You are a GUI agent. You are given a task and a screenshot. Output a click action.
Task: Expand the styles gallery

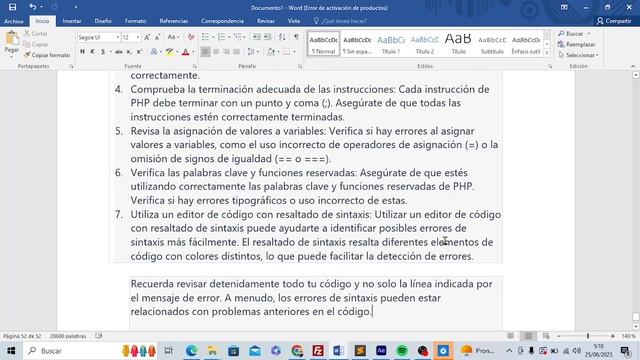coord(547,53)
